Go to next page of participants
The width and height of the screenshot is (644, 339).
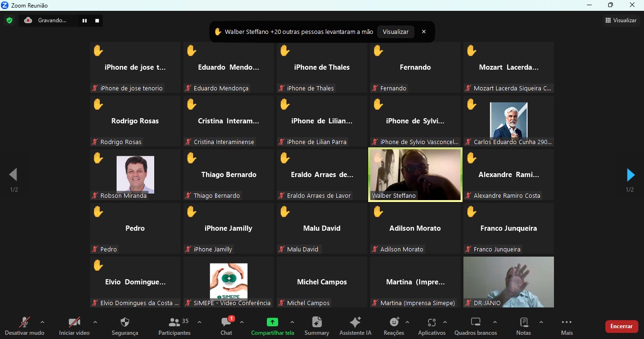point(630,175)
